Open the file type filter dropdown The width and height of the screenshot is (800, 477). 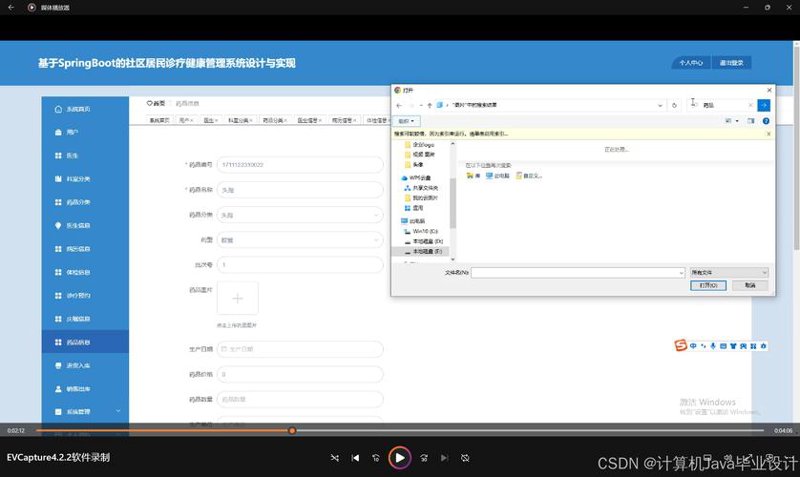[729, 272]
